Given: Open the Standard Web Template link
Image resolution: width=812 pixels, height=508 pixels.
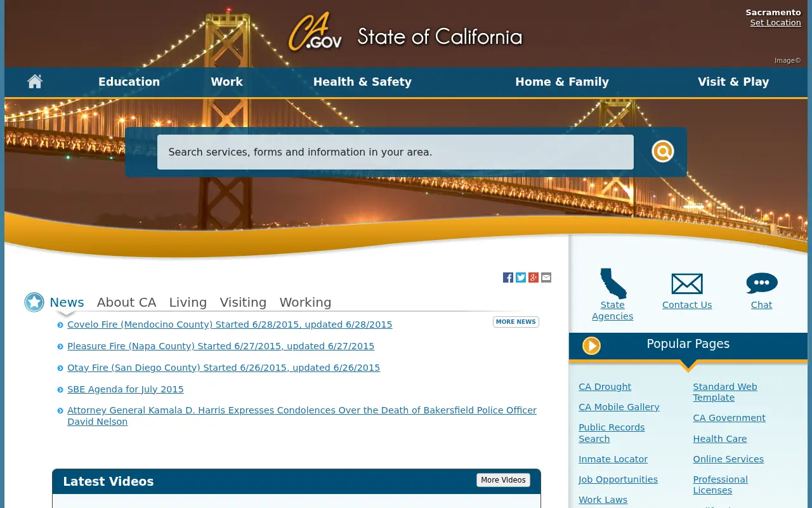Looking at the screenshot, I should pos(725,392).
